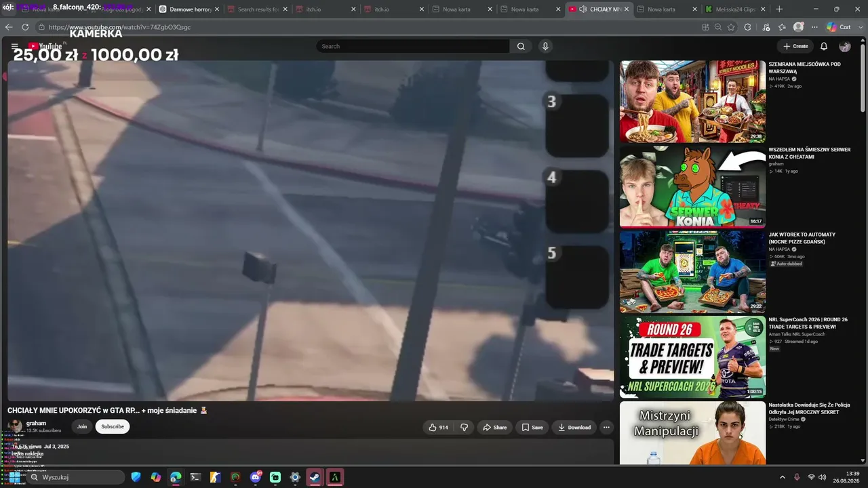The width and height of the screenshot is (868, 488).
Task: Show hidden system tray icons
Action: (782, 477)
